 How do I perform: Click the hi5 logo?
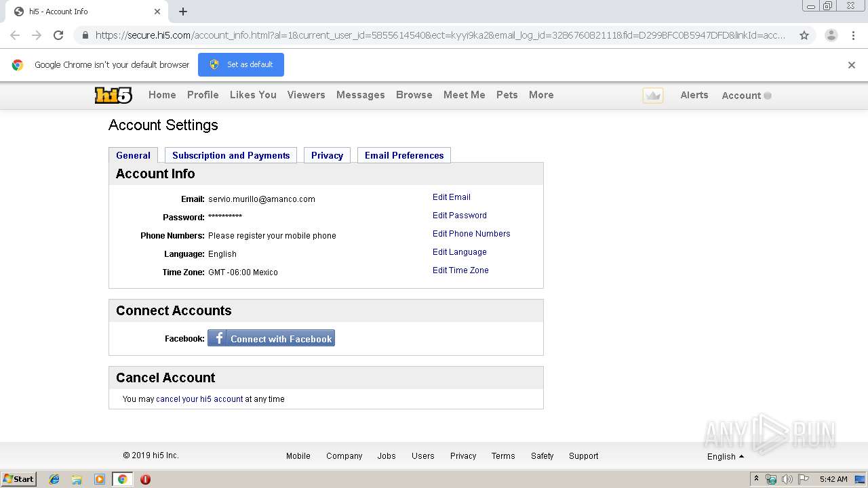pyautogui.click(x=113, y=96)
